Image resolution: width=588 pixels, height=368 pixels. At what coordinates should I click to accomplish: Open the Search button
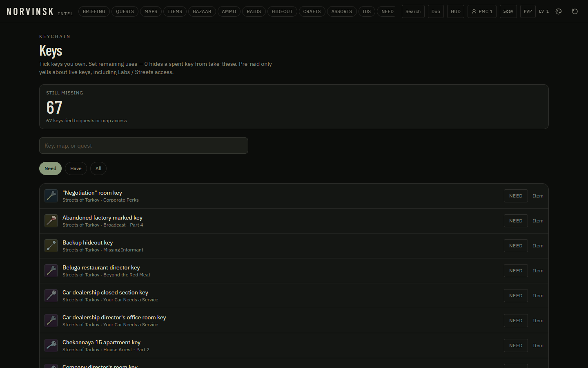tap(413, 11)
